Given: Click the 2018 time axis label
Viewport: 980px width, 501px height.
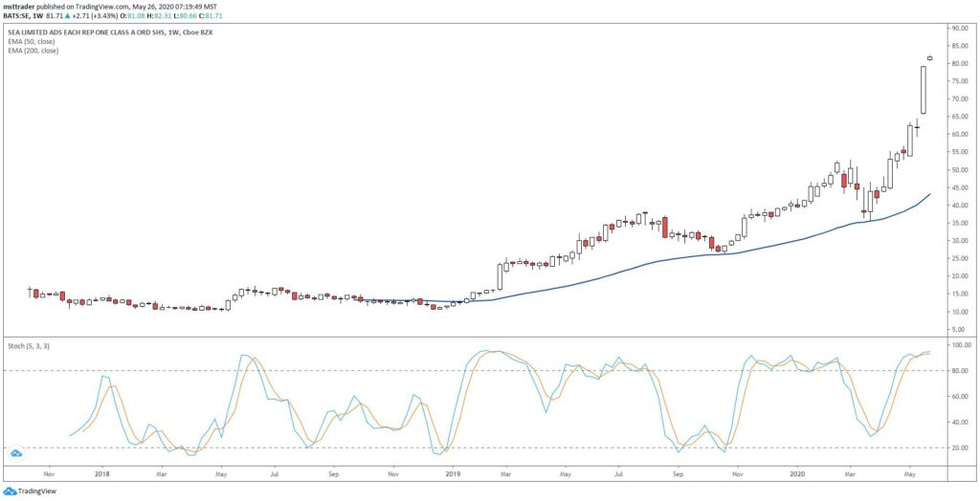Looking at the screenshot, I should 100,473.
